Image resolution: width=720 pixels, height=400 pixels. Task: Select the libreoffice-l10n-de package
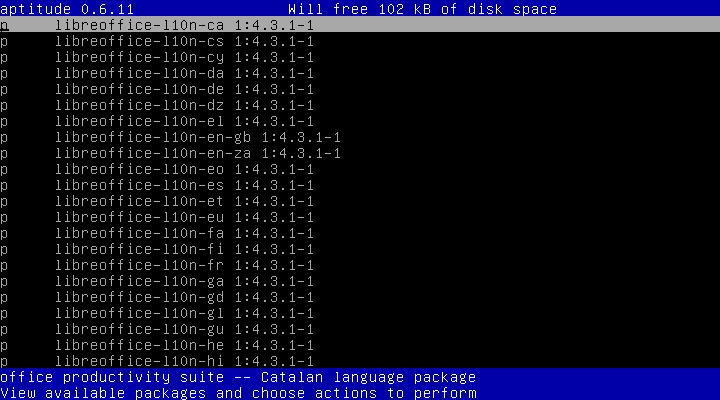360,89
